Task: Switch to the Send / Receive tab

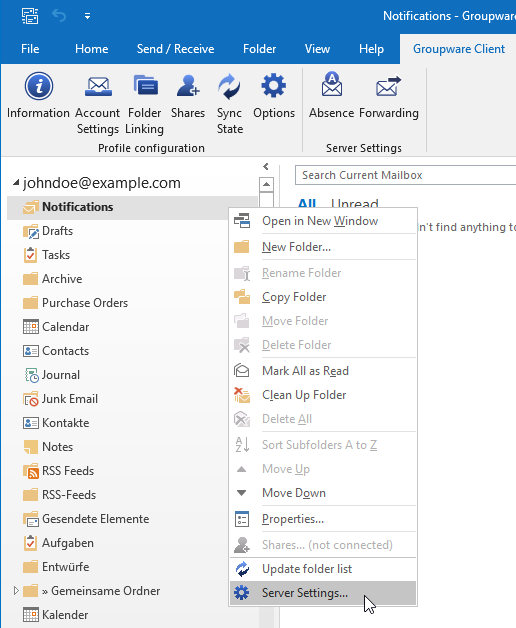Action: [175, 49]
